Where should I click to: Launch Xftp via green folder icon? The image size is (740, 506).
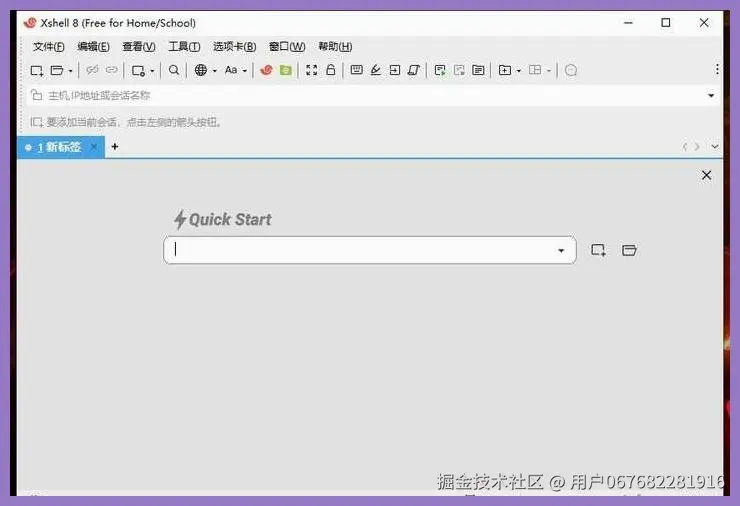click(286, 70)
